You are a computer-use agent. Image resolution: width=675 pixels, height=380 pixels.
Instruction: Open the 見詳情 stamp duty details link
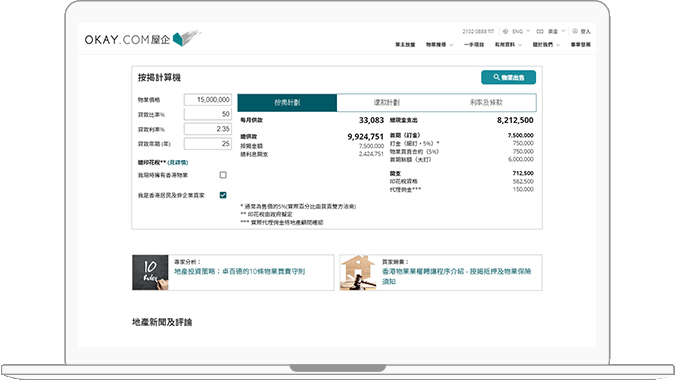click(x=178, y=162)
